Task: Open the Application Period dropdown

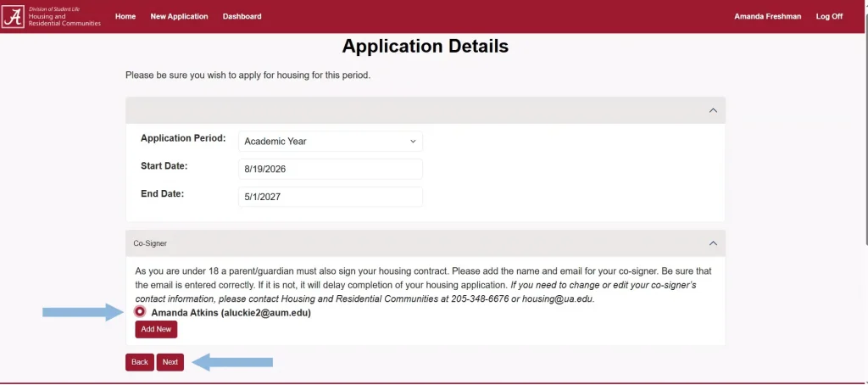Action: tap(331, 142)
